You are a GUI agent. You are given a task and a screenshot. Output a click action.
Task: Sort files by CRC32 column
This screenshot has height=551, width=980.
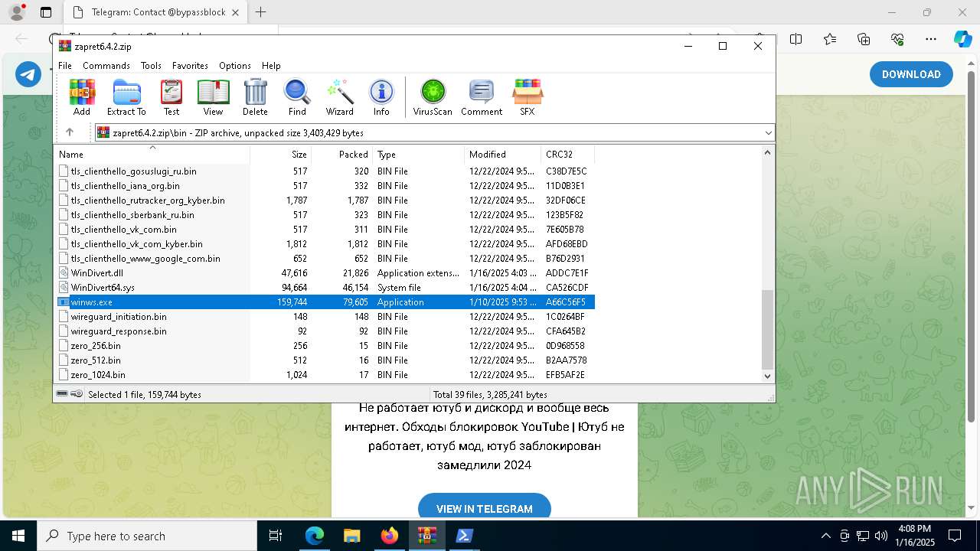pyautogui.click(x=567, y=154)
